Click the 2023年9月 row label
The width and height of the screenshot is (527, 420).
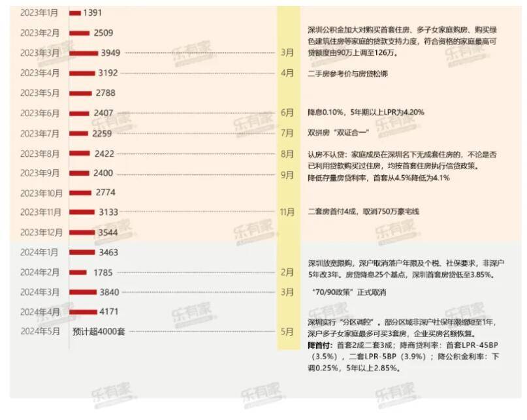(x=40, y=173)
